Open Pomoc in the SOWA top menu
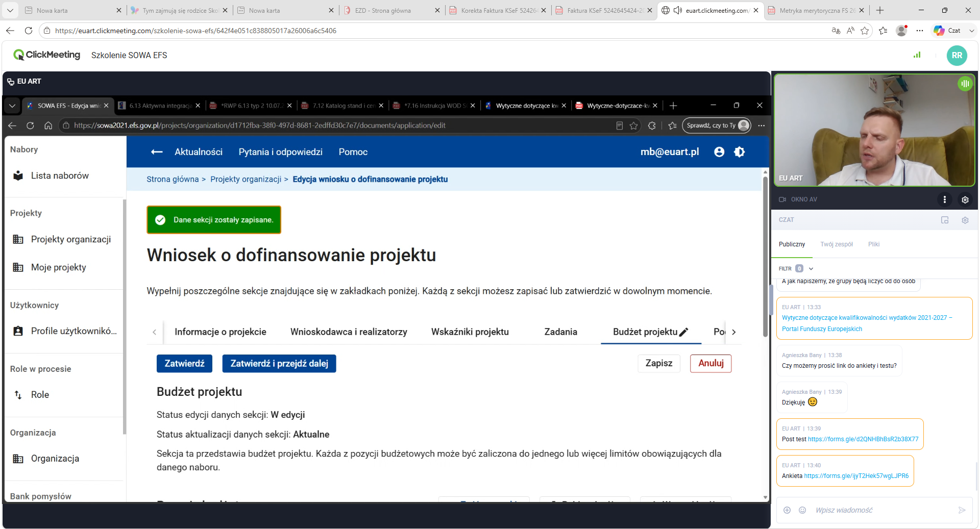980x529 pixels. [353, 152]
